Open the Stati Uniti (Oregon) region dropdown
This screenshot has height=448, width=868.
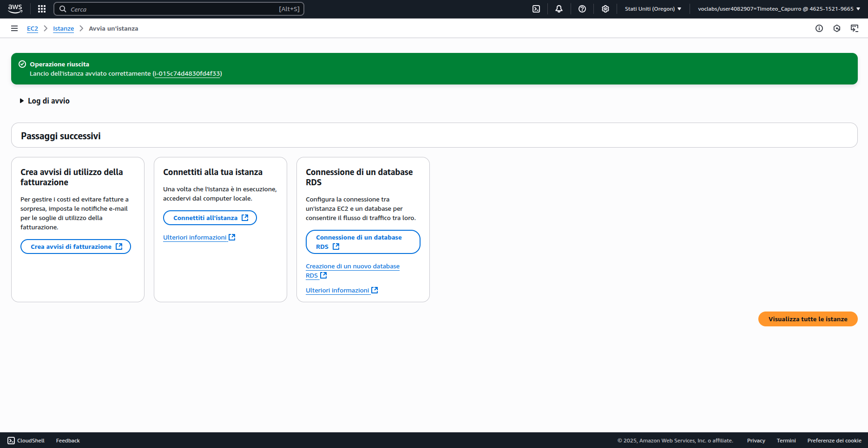coord(653,9)
